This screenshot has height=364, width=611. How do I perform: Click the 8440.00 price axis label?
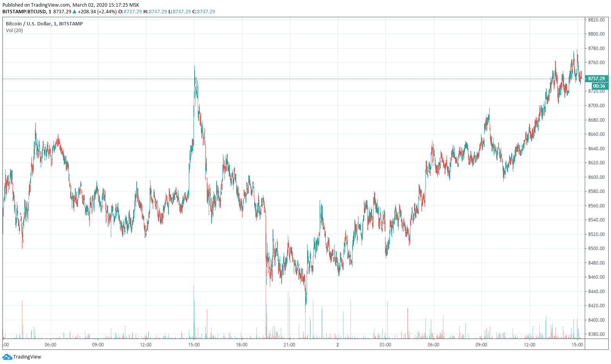tap(597, 292)
